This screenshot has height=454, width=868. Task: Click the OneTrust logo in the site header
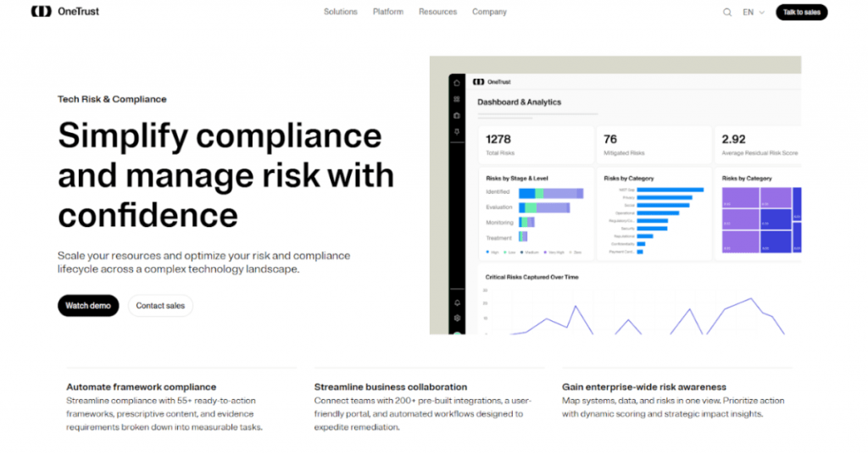[x=64, y=12]
